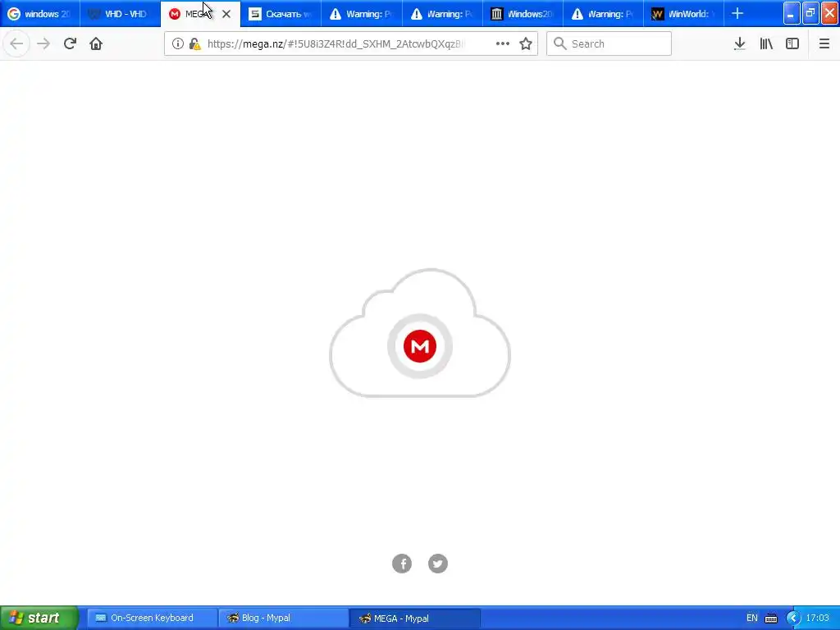Open the Library bookshelf icon
Image resolution: width=840 pixels, height=630 pixels.
tap(766, 43)
